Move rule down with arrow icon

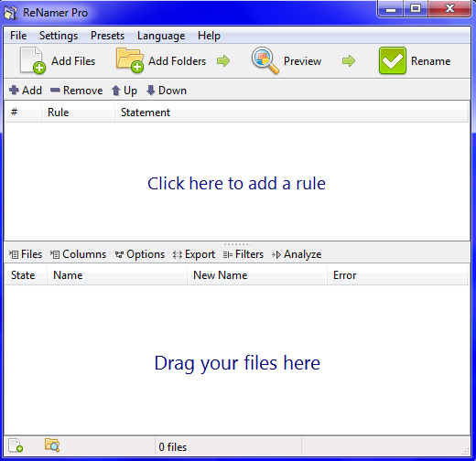(x=151, y=91)
